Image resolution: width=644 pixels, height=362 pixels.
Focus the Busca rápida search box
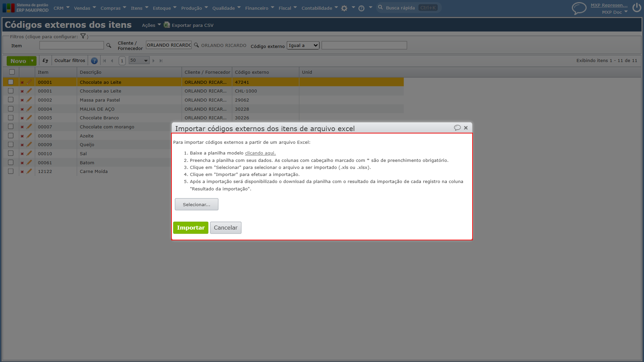409,8
